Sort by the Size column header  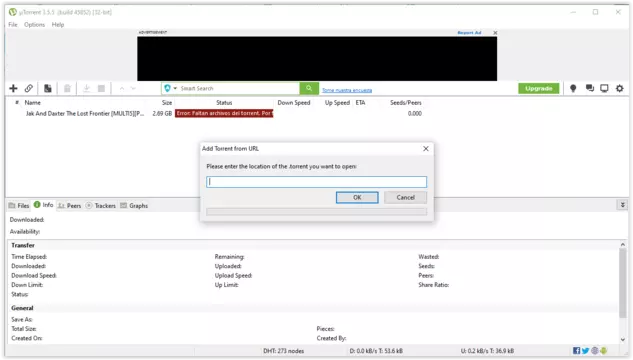167,103
